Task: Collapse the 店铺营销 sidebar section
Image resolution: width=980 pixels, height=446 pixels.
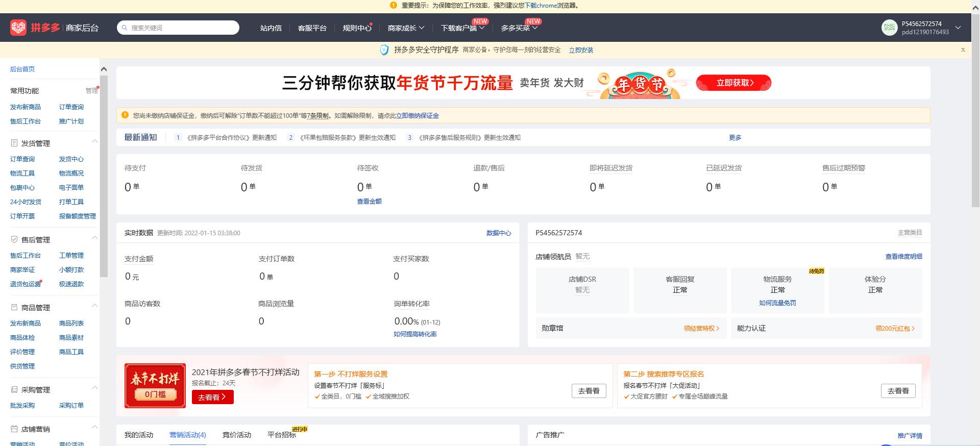Action: click(x=94, y=427)
